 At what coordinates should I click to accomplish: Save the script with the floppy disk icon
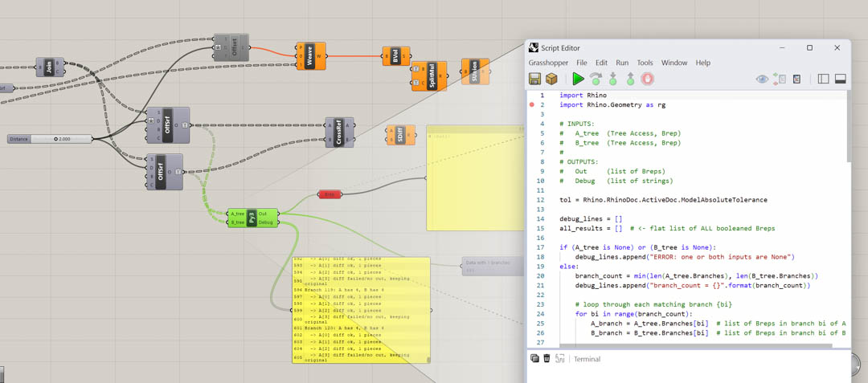coord(534,79)
